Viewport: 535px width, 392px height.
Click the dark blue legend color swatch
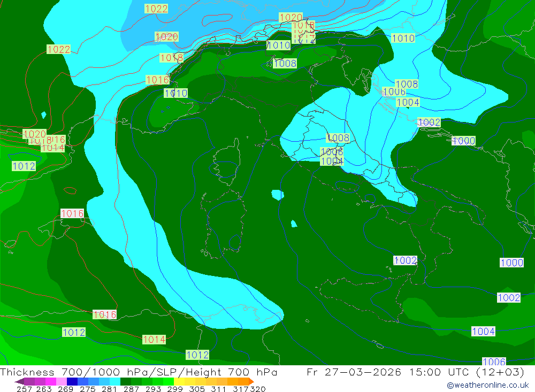pos(72,381)
